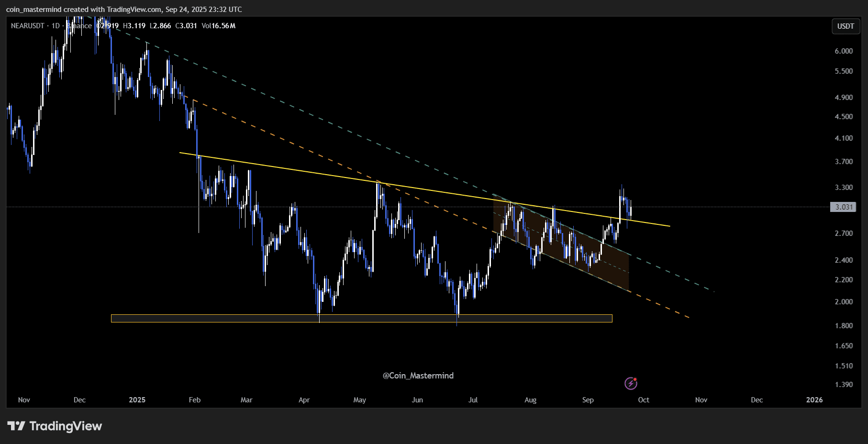Select the L2.866 low value

click(x=160, y=26)
